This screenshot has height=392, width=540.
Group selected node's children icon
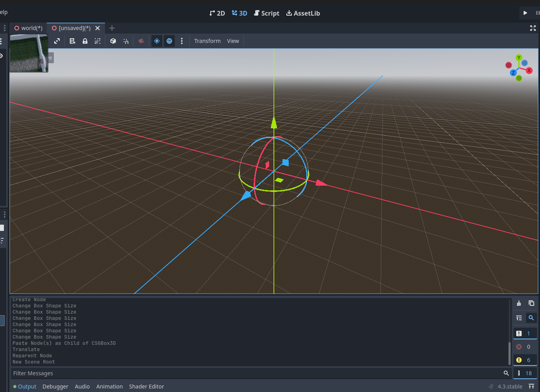coord(98,41)
